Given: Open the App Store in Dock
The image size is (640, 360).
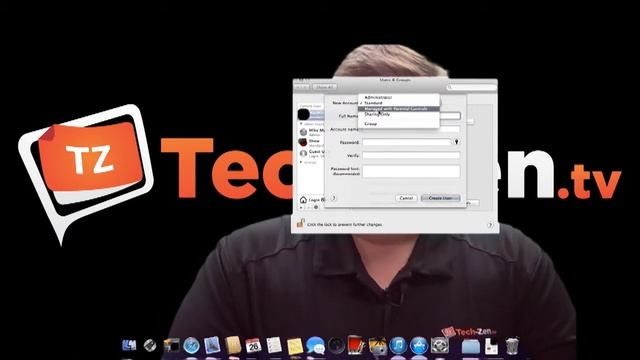Looking at the screenshot, I should [x=419, y=346].
